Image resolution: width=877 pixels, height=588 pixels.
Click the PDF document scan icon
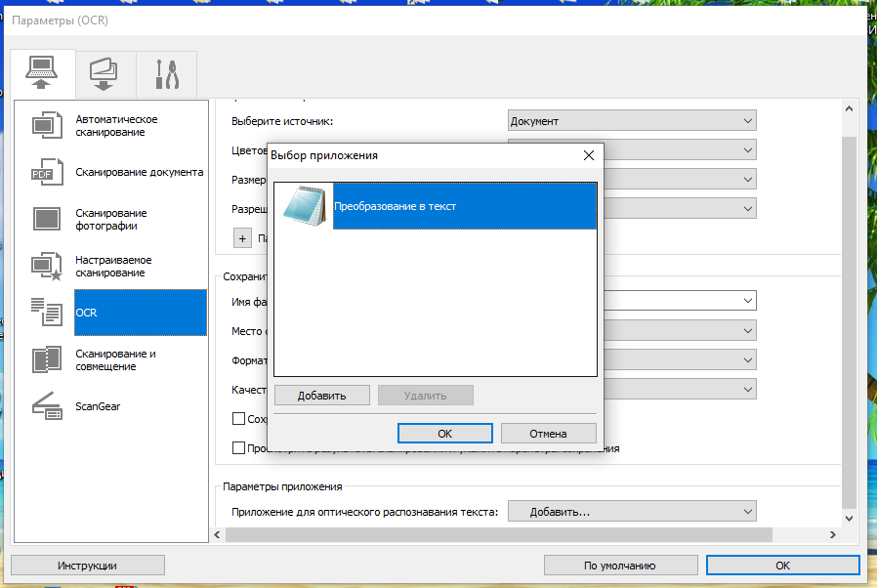[x=47, y=172]
